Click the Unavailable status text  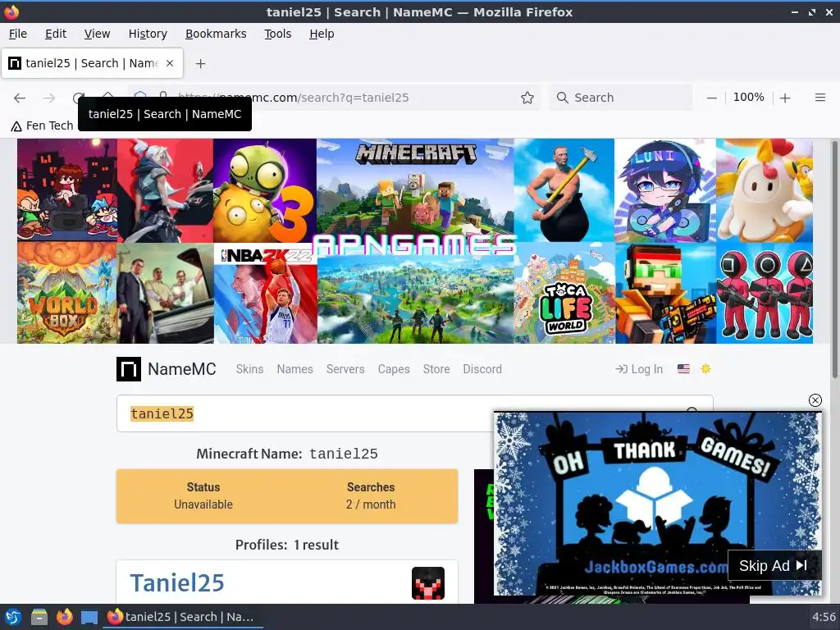203,504
